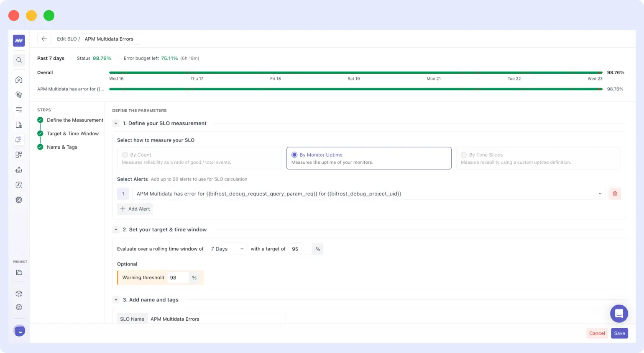Open settings with the gear icon
Image resolution: width=644 pixels, height=353 pixels.
tap(19, 307)
